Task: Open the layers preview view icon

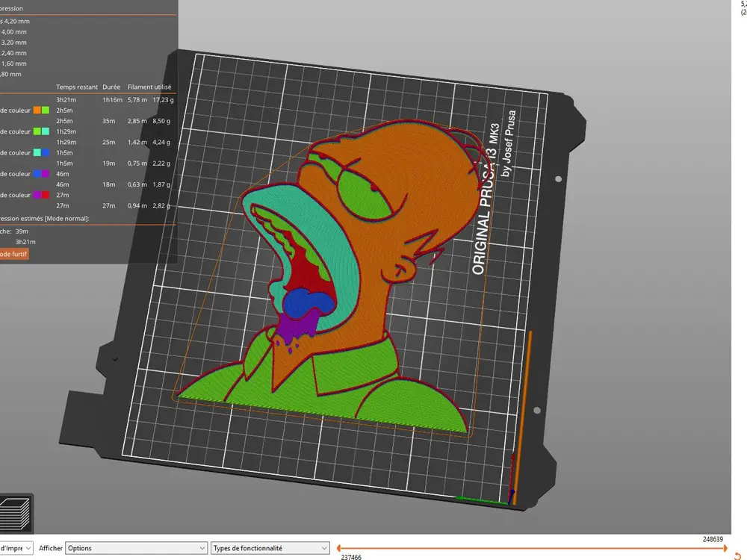Action: 16,514
